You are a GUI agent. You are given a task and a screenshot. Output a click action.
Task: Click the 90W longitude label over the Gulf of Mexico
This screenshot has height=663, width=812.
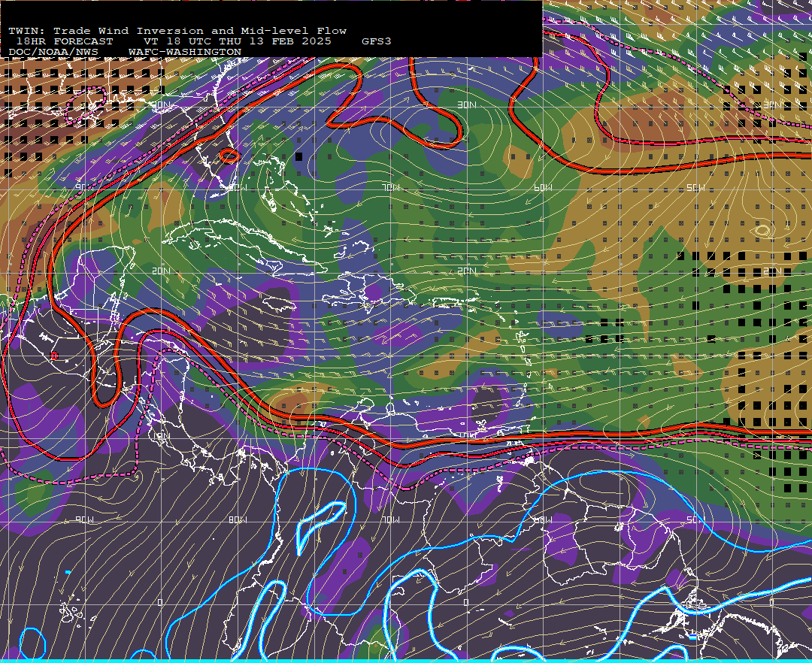(x=83, y=187)
